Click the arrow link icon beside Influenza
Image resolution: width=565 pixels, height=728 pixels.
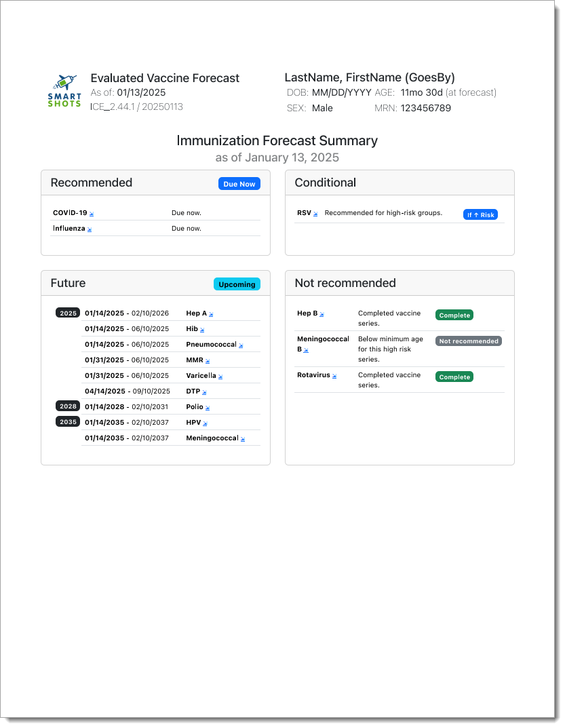(90, 229)
